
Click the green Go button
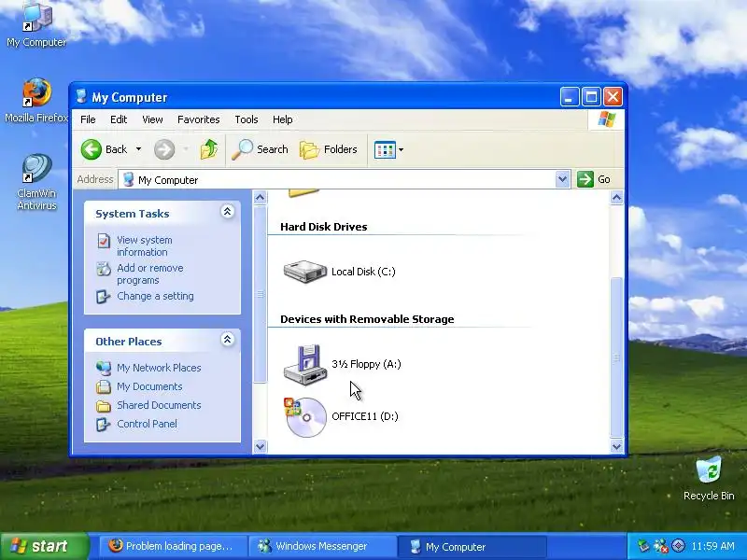click(x=594, y=179)
